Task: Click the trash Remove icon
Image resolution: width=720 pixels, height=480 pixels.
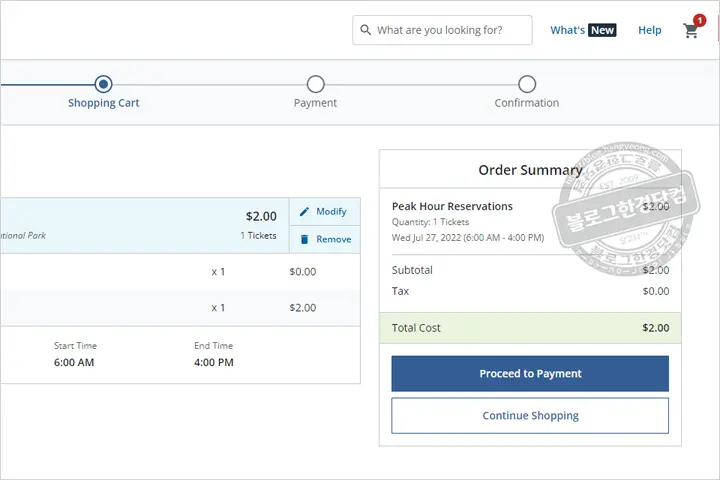Action: (x=305, y=240)
